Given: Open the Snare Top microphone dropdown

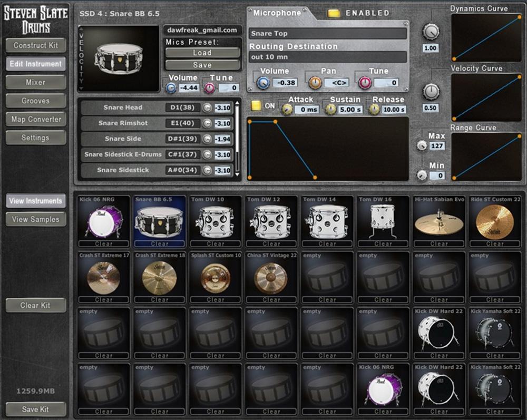Looking at the screenshot, I should tap(327, 34).
